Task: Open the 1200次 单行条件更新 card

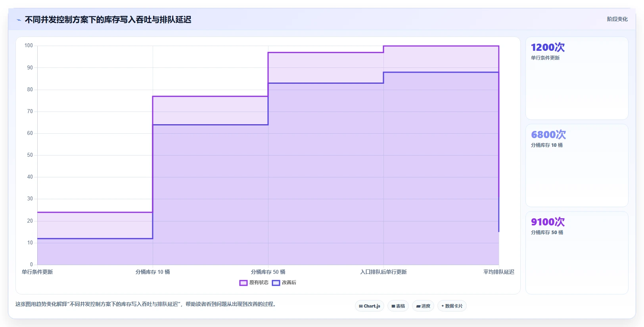Action: 577,78
